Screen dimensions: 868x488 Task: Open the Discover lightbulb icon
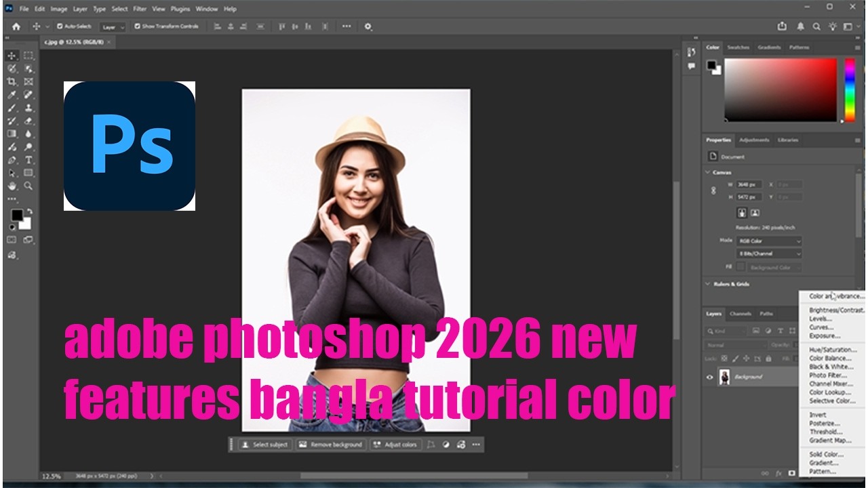click(832, 26)
